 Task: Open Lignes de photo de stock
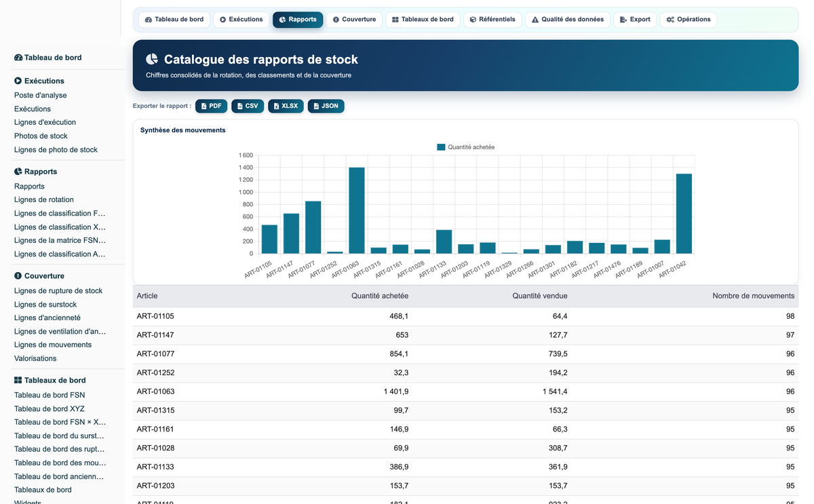click(x=56, y=150)
